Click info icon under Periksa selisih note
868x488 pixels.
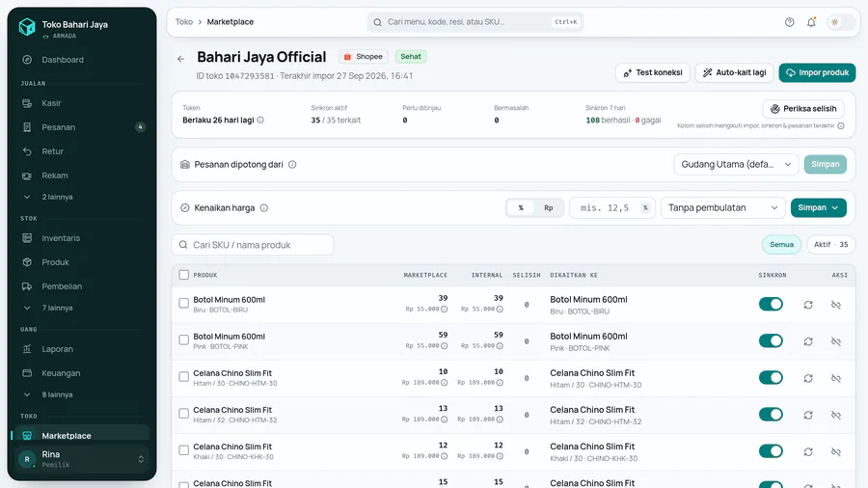841,126
